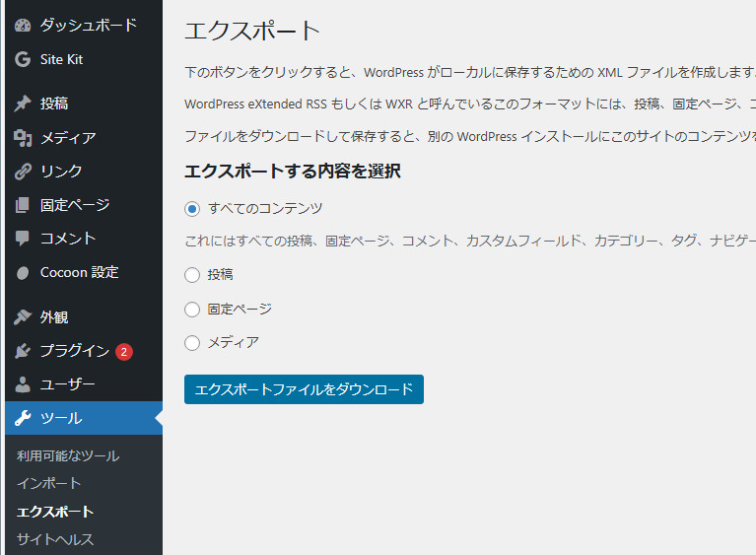The height and width of the screenshot is (555, 756).
Task: Go to the インポート submenu link
Action: (x=48, y=483)
